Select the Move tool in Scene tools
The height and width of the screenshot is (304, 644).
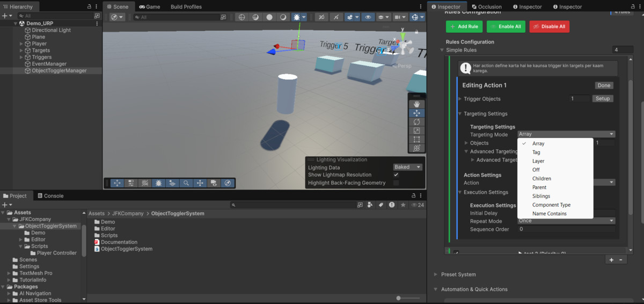point(416,113)
